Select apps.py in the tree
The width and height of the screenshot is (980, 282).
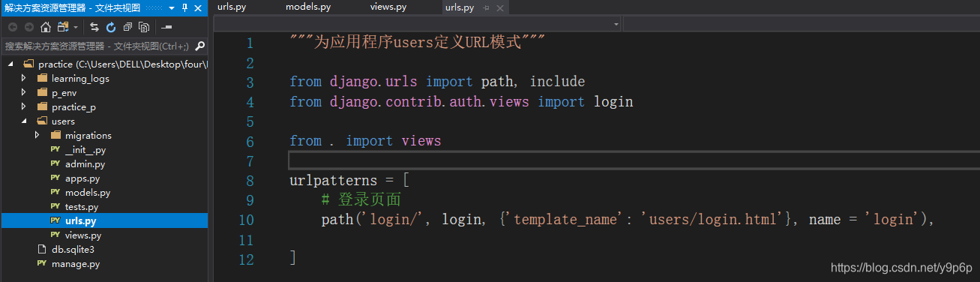tap(82, 178)
